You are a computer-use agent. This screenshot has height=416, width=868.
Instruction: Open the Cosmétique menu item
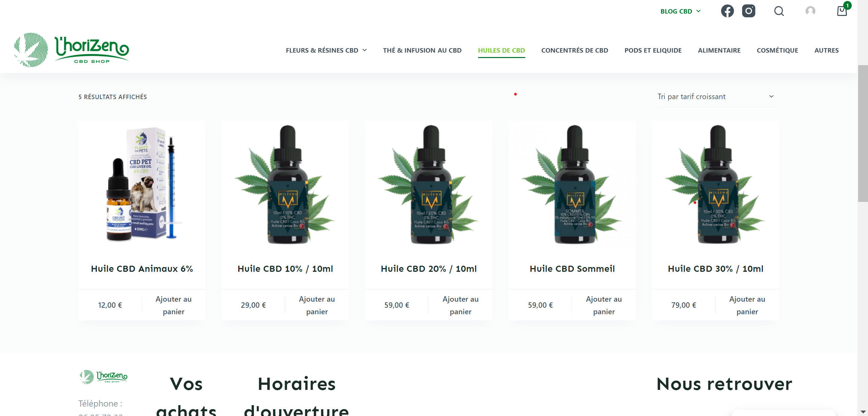777,50
